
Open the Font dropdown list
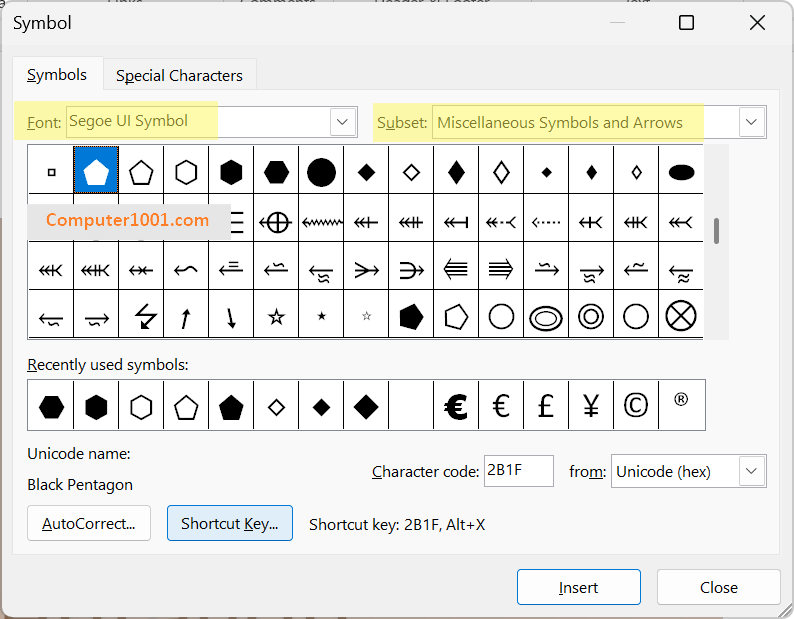point(343,122)
